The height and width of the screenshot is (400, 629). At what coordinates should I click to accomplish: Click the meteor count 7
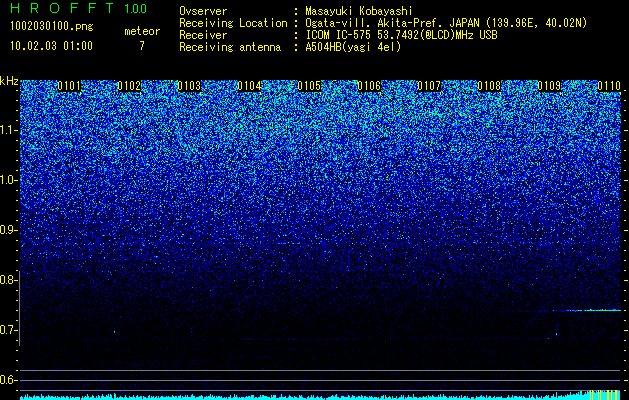(x=142, y=46)
